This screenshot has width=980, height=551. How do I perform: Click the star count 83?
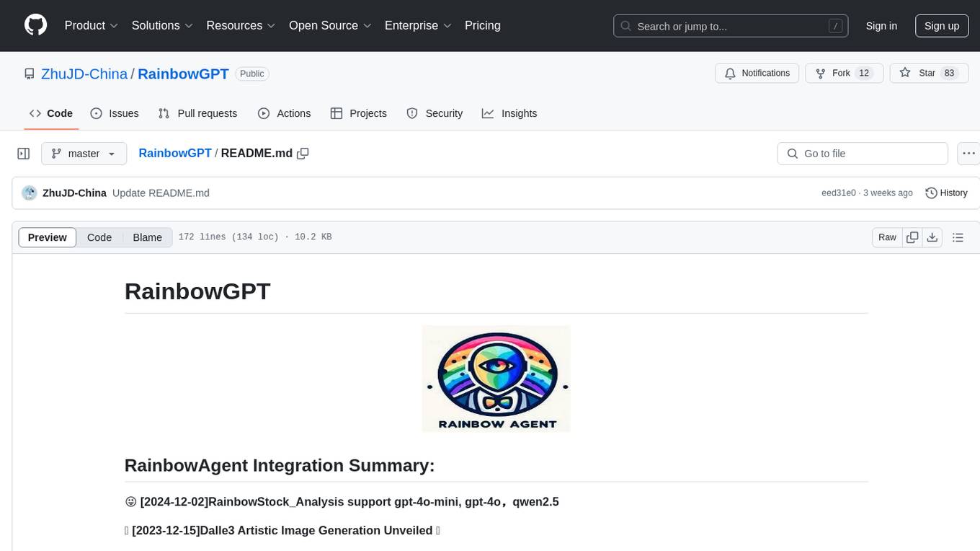pos(949,74)
